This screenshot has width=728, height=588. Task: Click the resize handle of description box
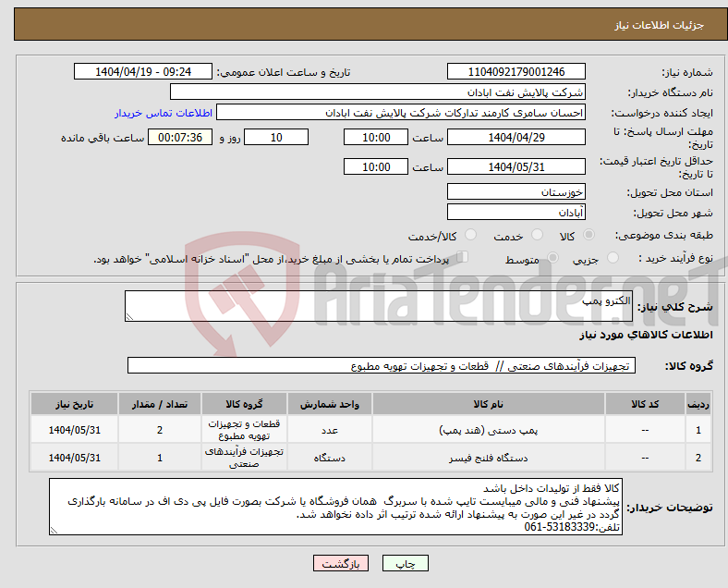(129, 317)
